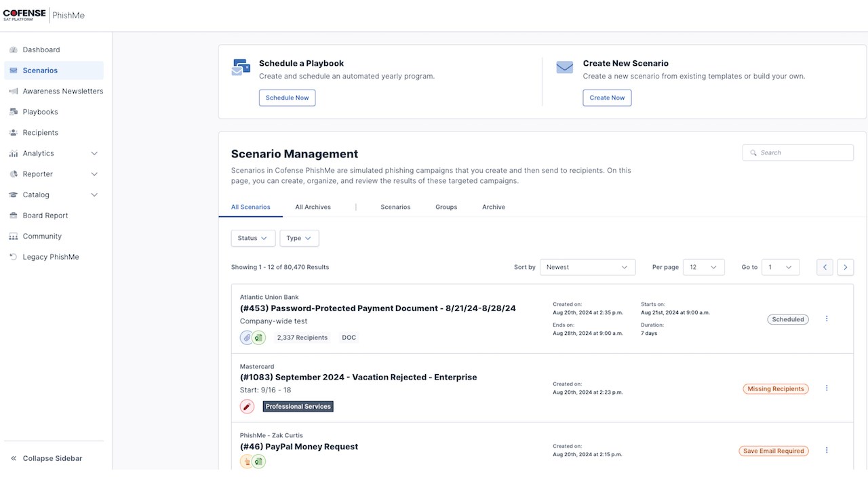This screenshot has width=868, height=488.
Task: Select the Analytics chart icon
Action: pyautogui.click(x=14, y=153)
